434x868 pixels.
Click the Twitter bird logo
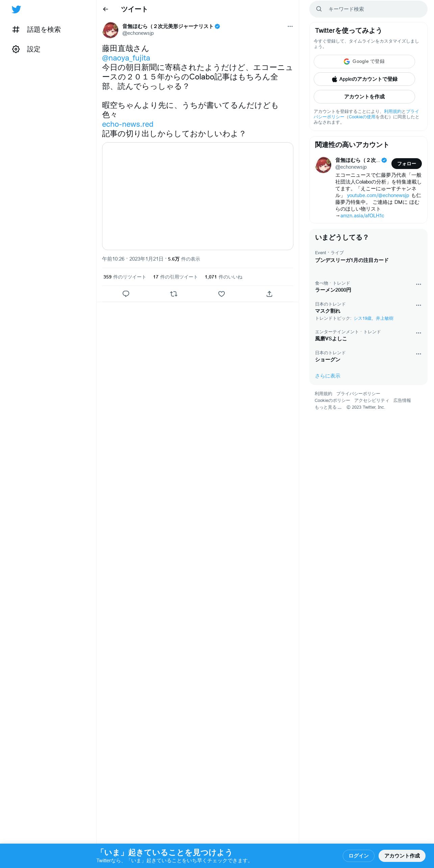pyautogui.click(x=16, y=9)
